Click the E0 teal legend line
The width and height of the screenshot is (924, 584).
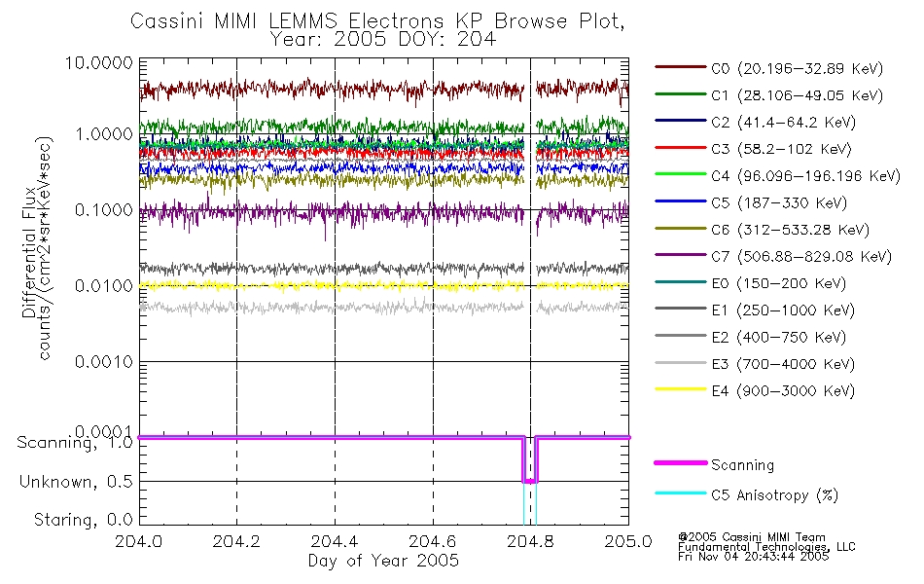click(x=680, y=282)
